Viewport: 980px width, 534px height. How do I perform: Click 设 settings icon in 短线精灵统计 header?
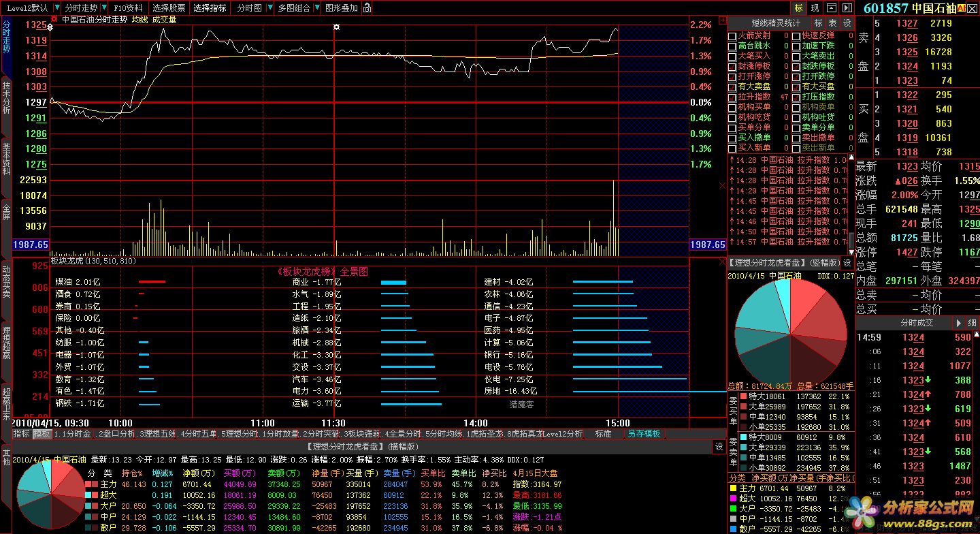(x=847, y=22)
